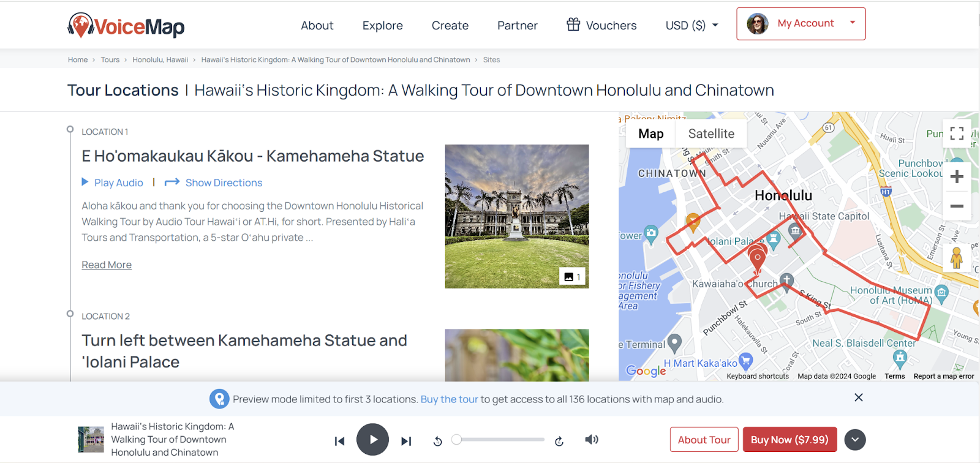Skip to previous track
The image size is (980, 463).
(x=339, y=441)
